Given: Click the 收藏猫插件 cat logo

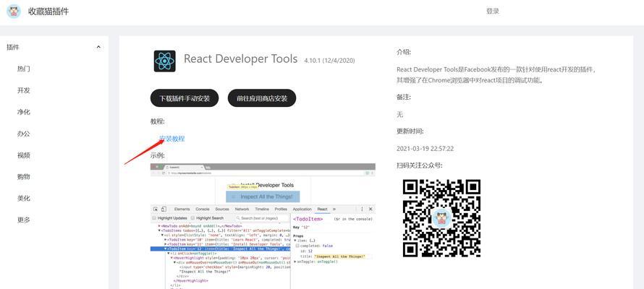Looking at the screenshot, I should (14, 11).
